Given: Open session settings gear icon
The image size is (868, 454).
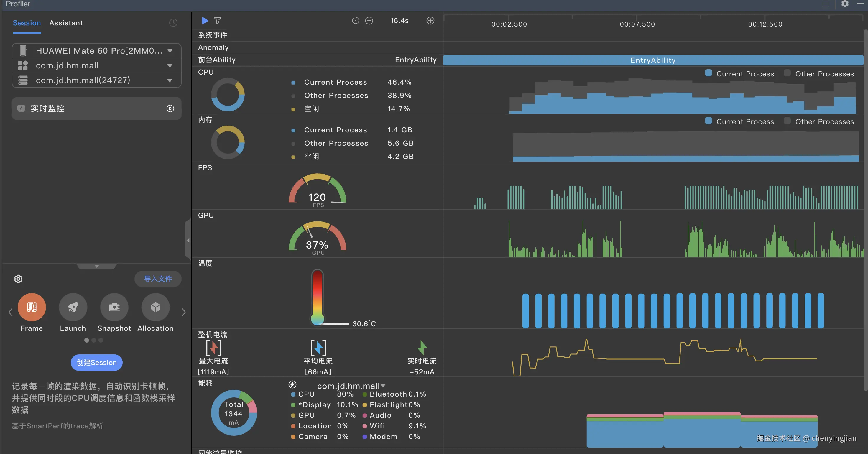Looking at the screenshot, I should coord(18,279).
